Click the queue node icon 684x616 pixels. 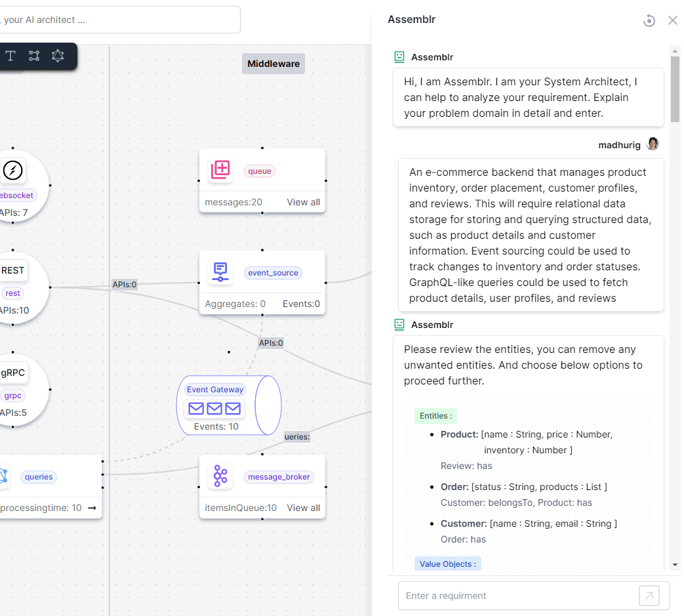(x=221, y=171)
